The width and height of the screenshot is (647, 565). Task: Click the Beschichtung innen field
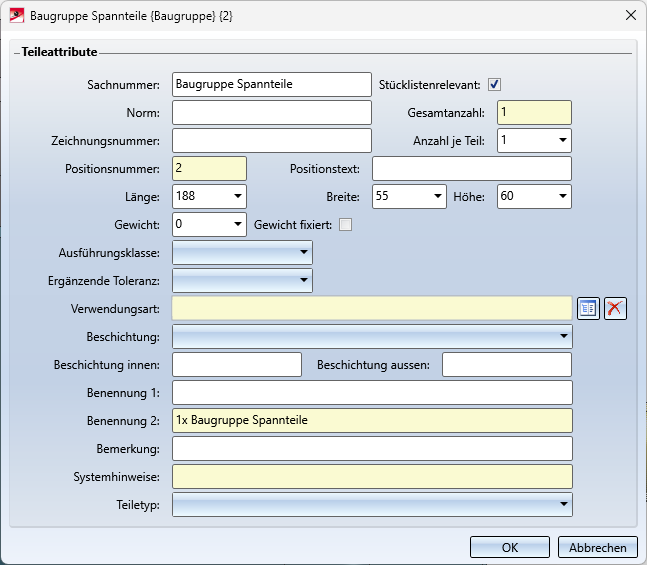coord(237,364)
